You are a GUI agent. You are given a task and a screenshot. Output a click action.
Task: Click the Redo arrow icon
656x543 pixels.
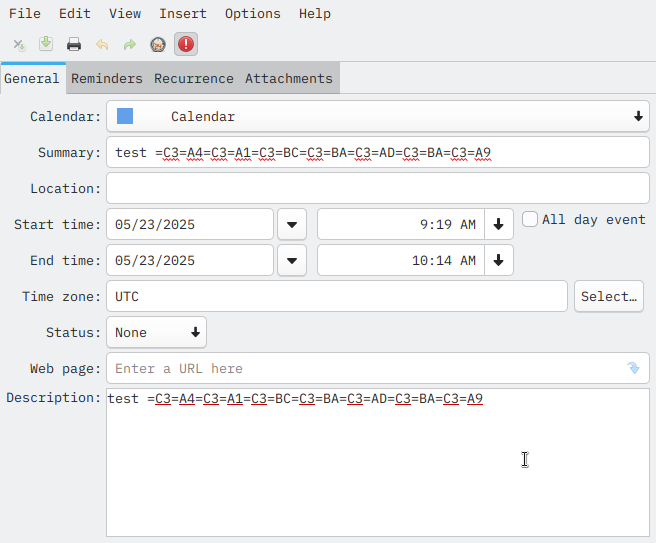(x=130, y=44)
